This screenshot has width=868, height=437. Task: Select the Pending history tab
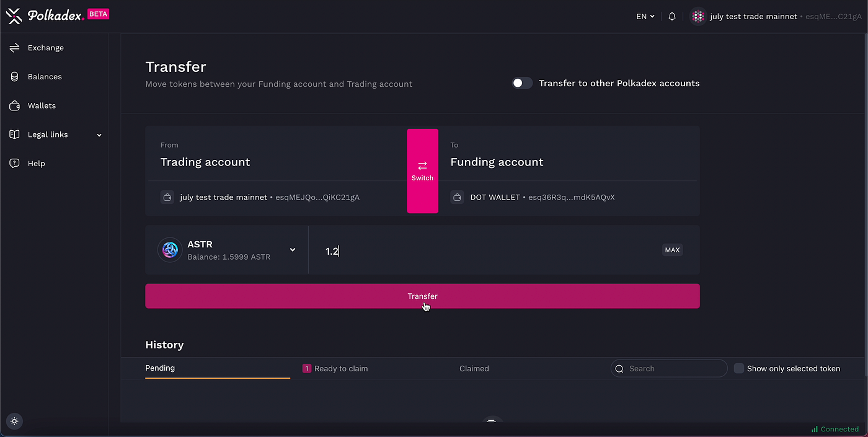pyautogui.click(x=218, y=368)
